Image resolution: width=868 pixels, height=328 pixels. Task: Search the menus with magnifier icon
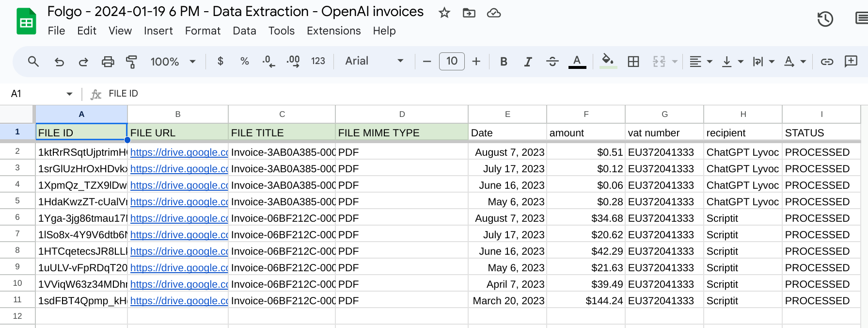pos(33,61)
